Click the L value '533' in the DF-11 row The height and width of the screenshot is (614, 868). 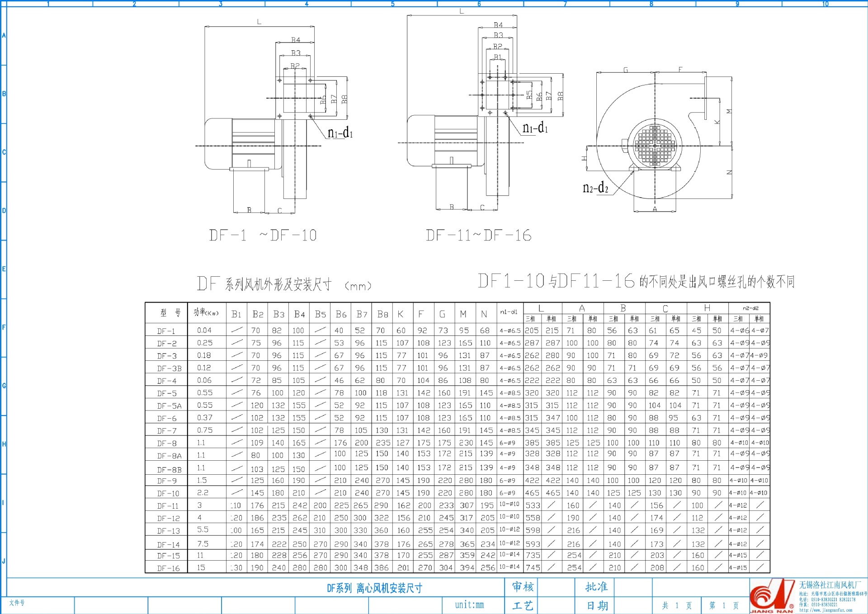[x=533, y=505]
